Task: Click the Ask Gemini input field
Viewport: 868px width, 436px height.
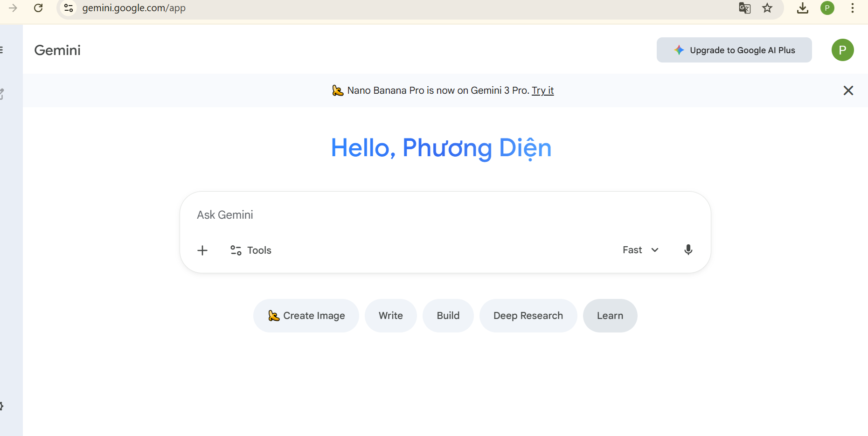Action: pos(420,215)
